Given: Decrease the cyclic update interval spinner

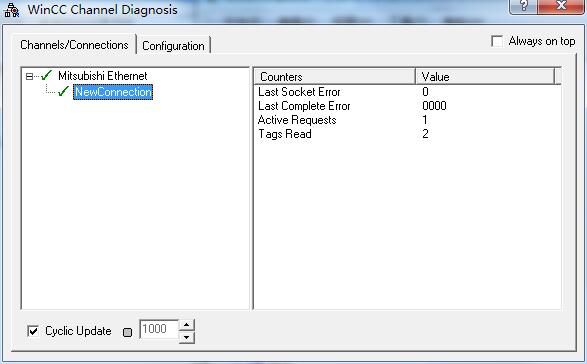Looking at the screenshot, I should [x=186, y=337].
